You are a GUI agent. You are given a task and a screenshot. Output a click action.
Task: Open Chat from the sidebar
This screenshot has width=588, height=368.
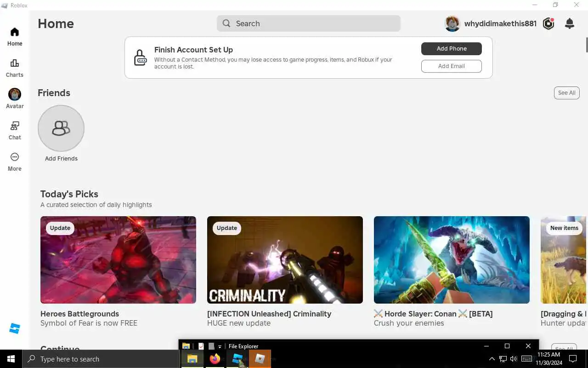15,130
